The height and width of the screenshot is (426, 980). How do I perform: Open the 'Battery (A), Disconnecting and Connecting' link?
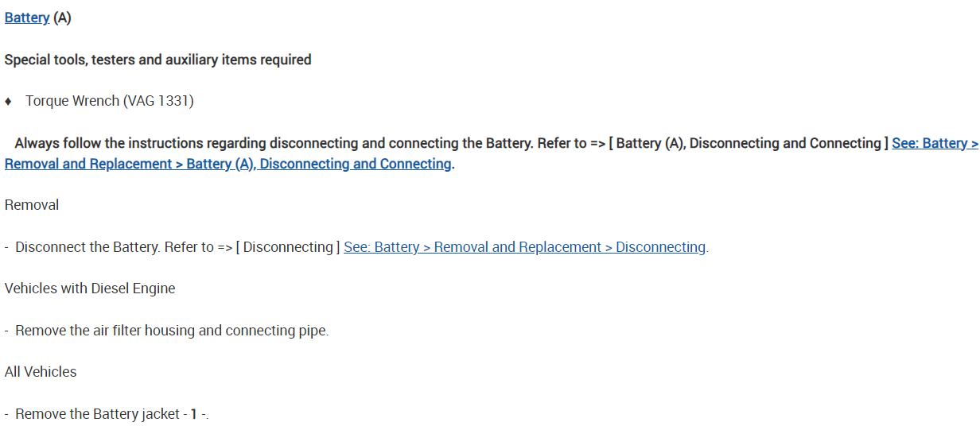tap(318, 164)
